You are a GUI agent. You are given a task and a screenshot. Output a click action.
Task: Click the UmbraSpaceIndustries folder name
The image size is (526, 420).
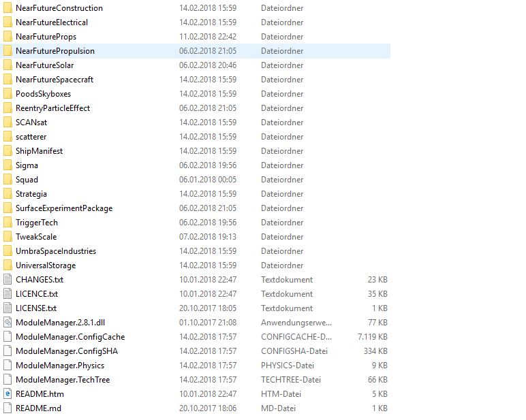[56, 251]
